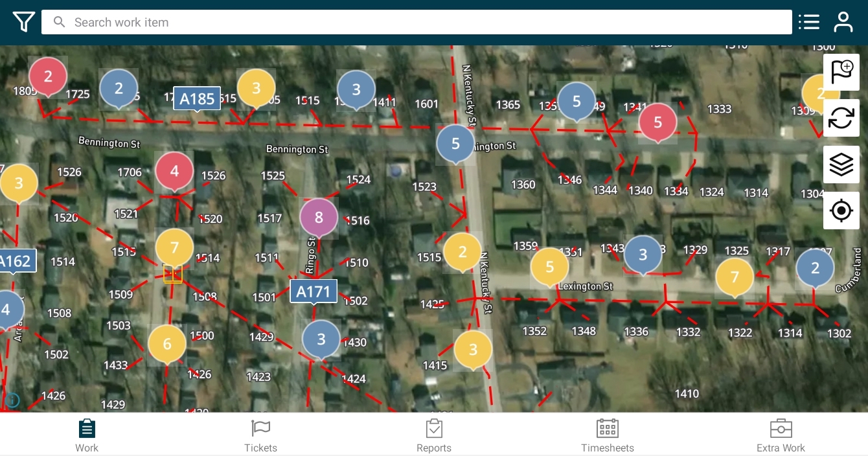Select the A185 map label
The image size is (868, 456).
click(197, 99)
